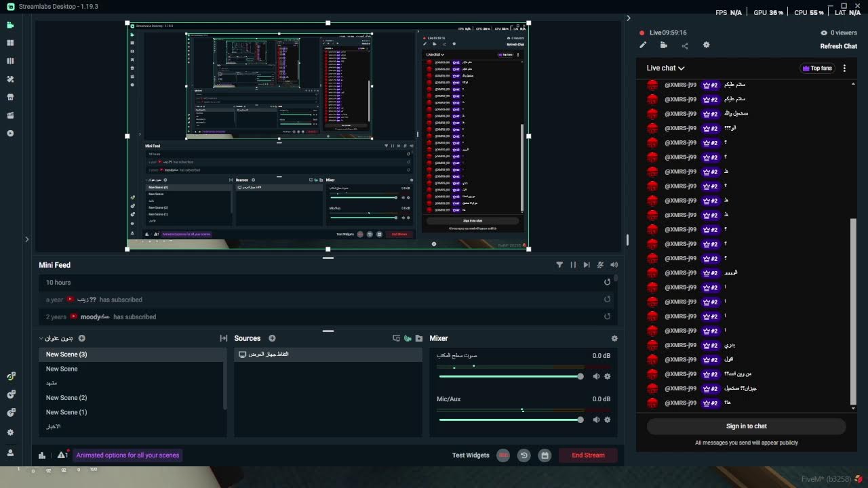
Task: Mute the desktop audio source
Action: [x=596, y=376]
